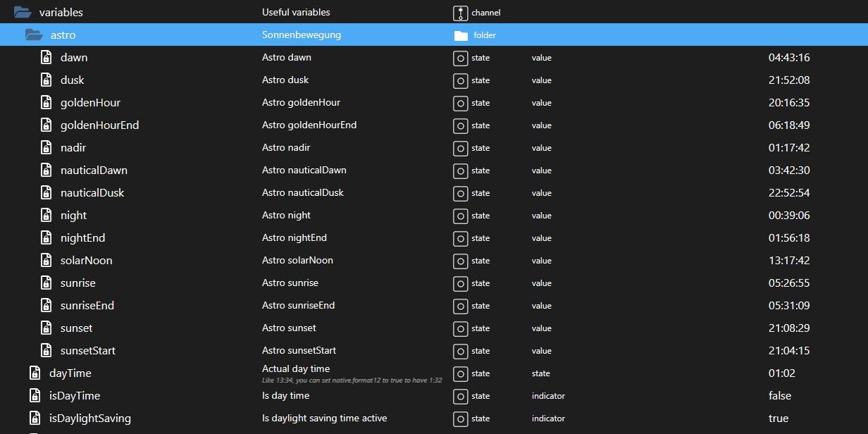Collapse the variables channel folder
The height and width of the screenshot is (434, 868).
(x=23, y=12)
